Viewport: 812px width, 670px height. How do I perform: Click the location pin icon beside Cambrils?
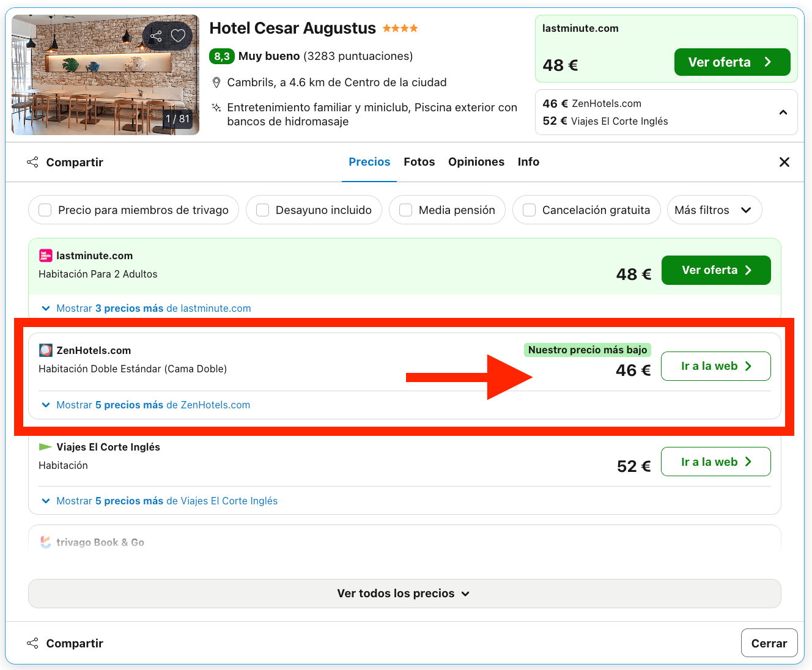click(x=216, y=83)
